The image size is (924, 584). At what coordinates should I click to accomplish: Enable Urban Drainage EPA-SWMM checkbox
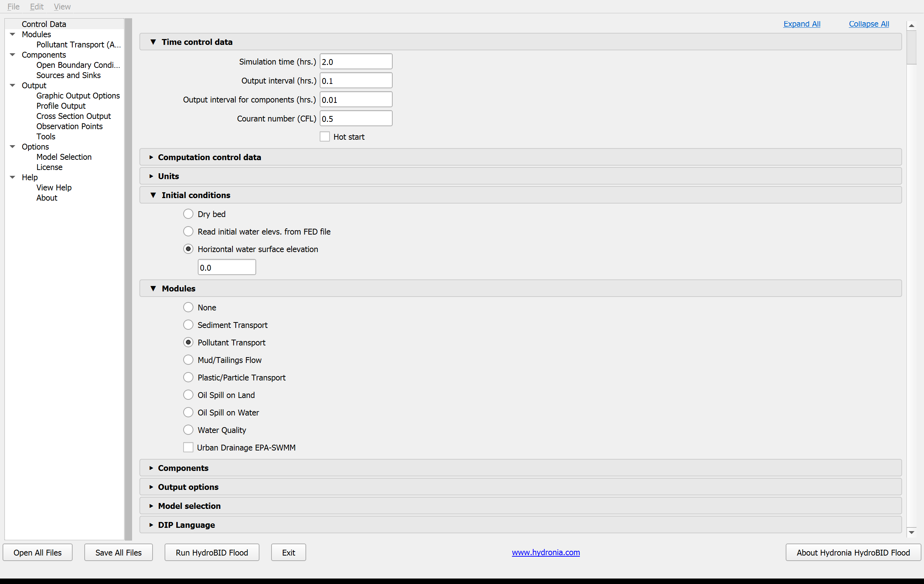[188, 448]
